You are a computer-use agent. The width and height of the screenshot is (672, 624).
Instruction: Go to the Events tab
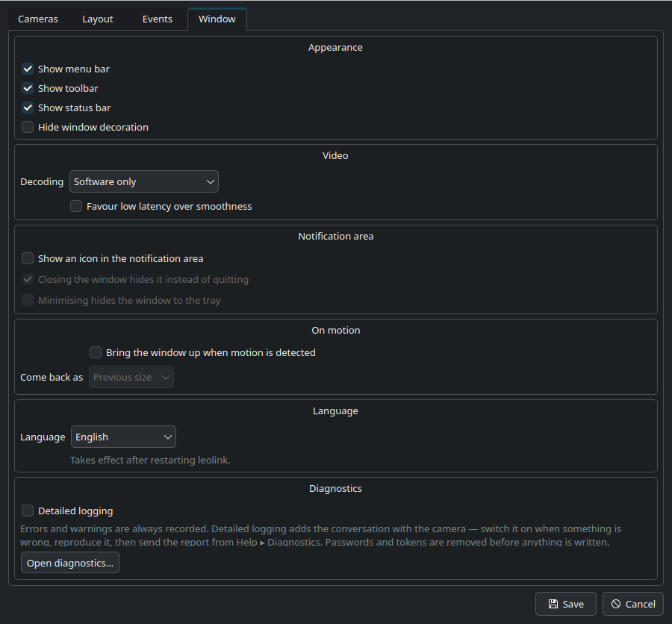coord(158,19)
